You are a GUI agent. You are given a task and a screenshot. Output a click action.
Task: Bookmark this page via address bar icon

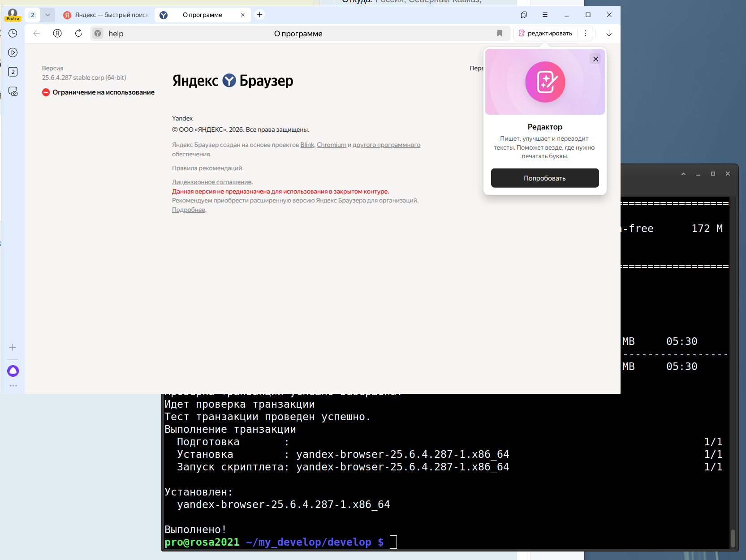(500, 34)
